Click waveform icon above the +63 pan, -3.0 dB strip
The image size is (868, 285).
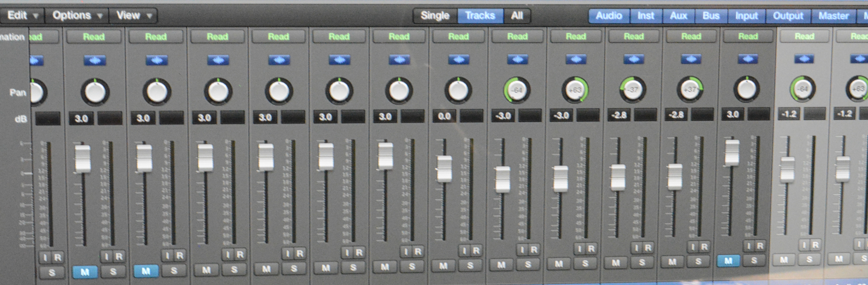coord(576,59)
